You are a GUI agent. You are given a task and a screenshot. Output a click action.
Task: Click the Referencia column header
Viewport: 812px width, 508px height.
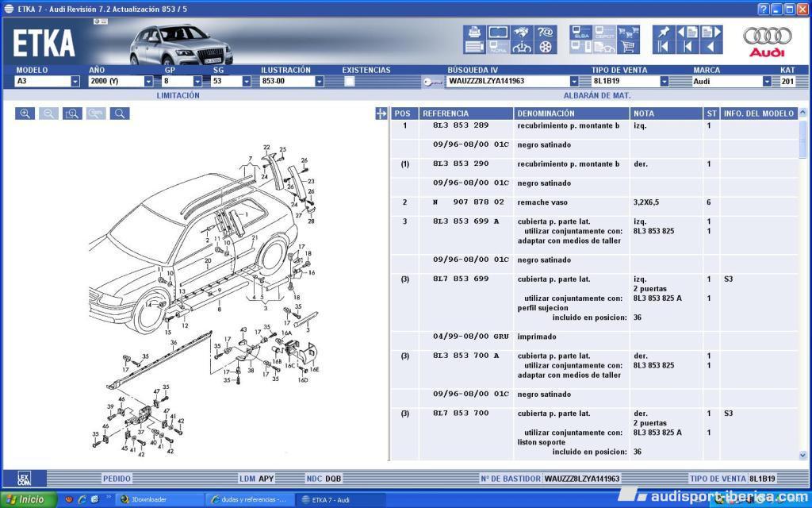coord(466,114)
